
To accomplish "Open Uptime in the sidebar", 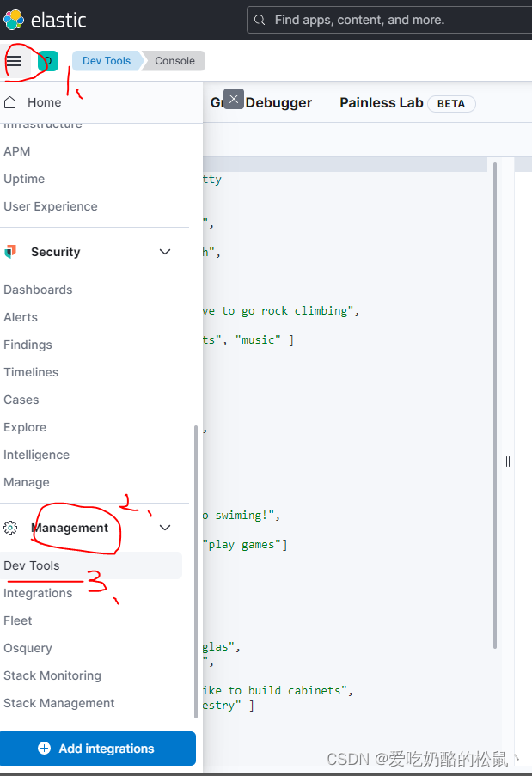I will point(24,179).
